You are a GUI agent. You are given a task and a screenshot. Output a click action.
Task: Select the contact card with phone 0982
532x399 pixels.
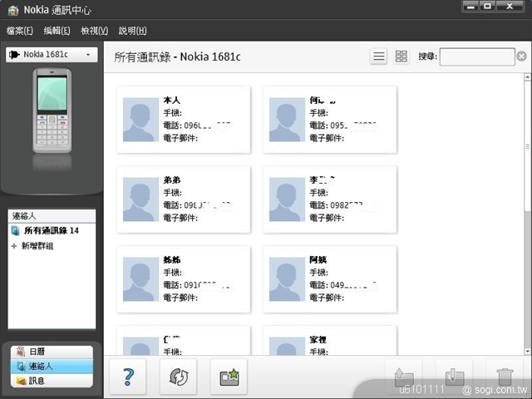[330, 199]
